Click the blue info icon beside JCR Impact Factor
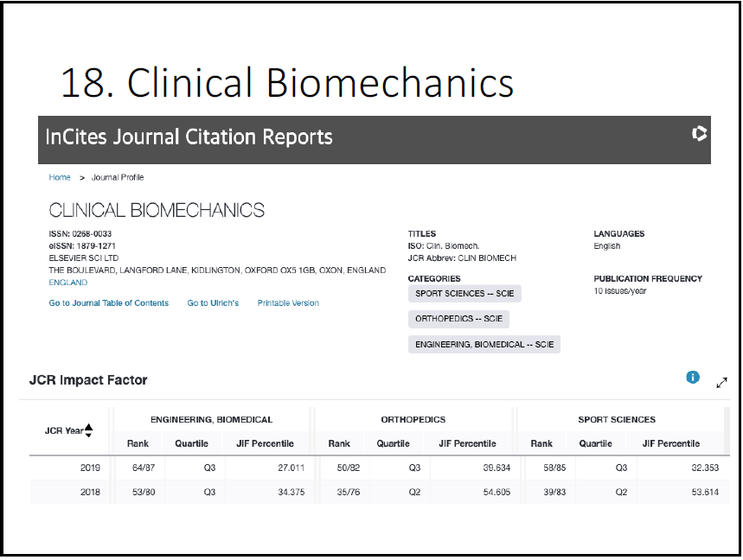This screenshot has width=743, height=560. tap(692, 378)
